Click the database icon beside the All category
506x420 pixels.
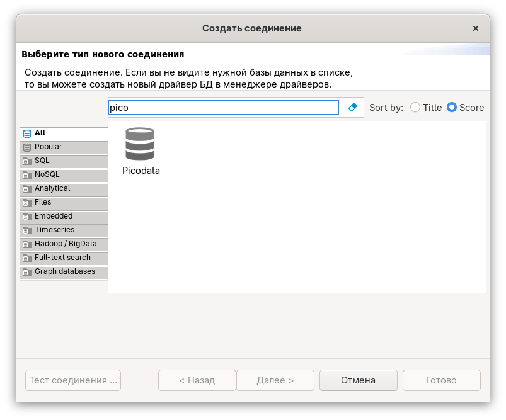pos(26,133)
